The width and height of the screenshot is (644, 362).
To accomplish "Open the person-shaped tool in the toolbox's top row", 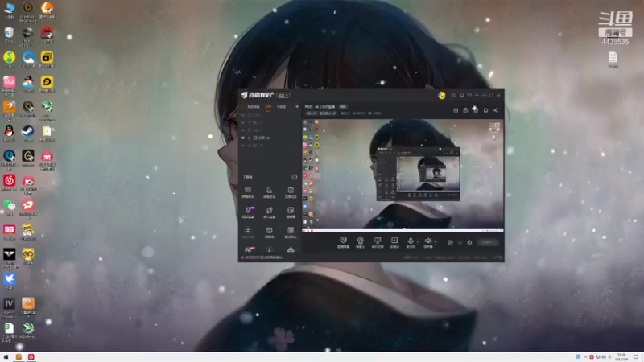I will (x=269, y=192).
